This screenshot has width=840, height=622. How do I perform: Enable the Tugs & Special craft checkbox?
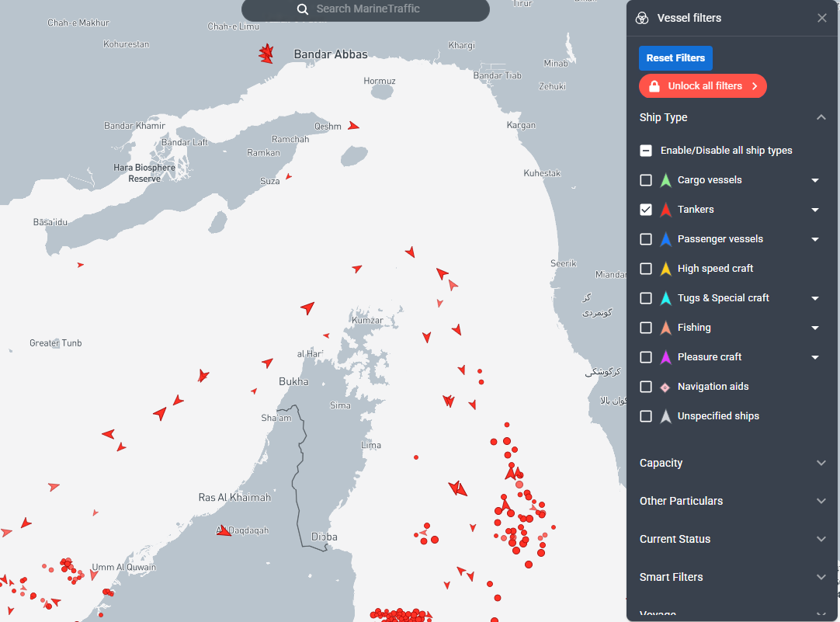point(646,298)
